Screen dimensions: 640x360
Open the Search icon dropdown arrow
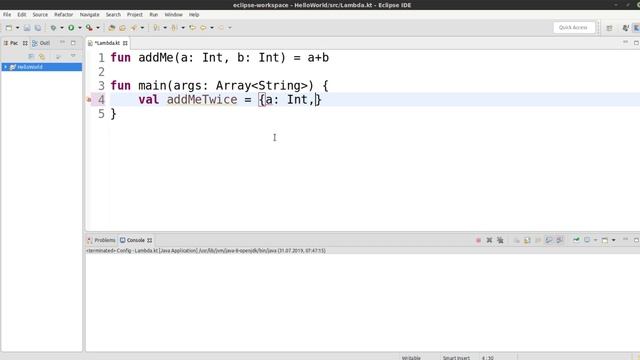click(x=142, y=28)
